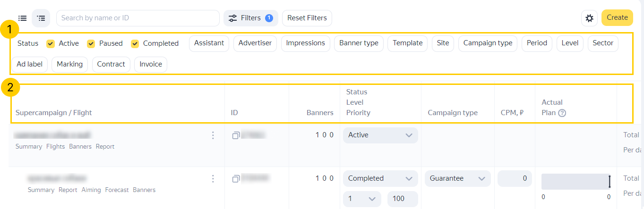
Task: Uncheck the Active status checkbox
Action: click(51, 43)
